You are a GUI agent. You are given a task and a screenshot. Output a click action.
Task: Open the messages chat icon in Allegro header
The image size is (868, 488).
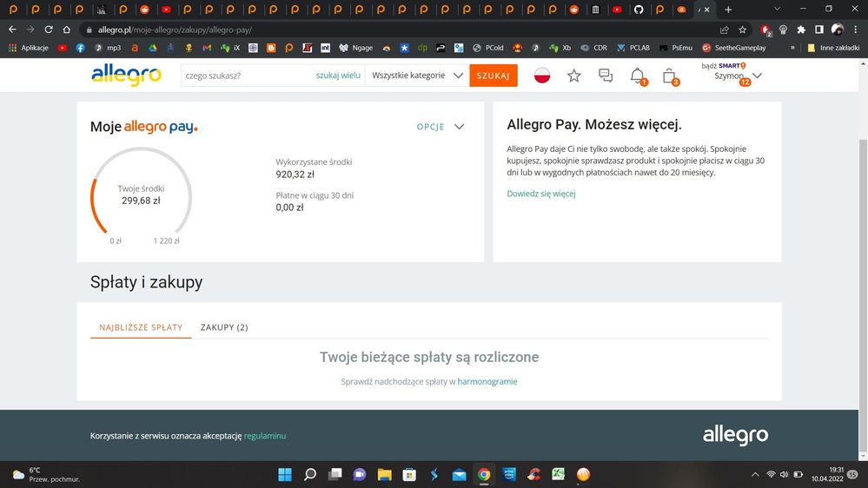point(606,76)
